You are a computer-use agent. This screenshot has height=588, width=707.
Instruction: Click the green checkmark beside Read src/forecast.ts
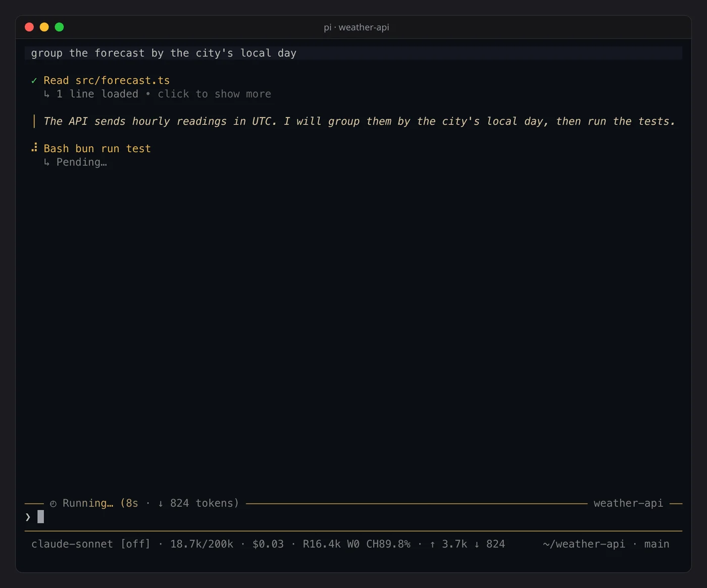click(34, 81)
